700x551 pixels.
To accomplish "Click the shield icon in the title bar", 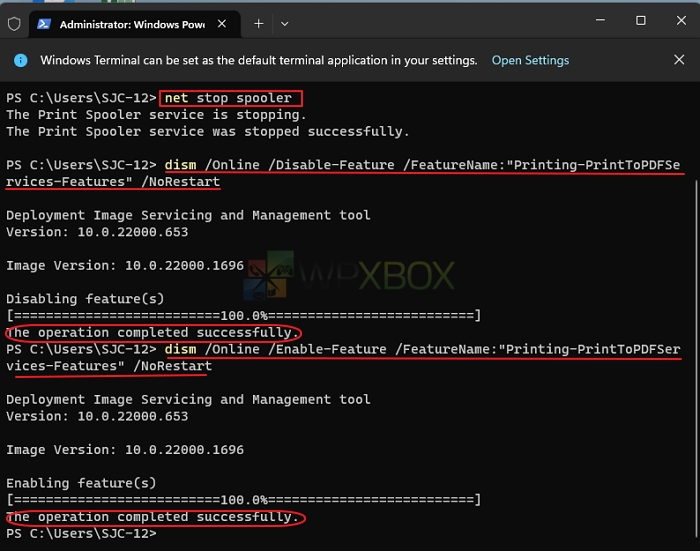I will click(x=14, y=24).
